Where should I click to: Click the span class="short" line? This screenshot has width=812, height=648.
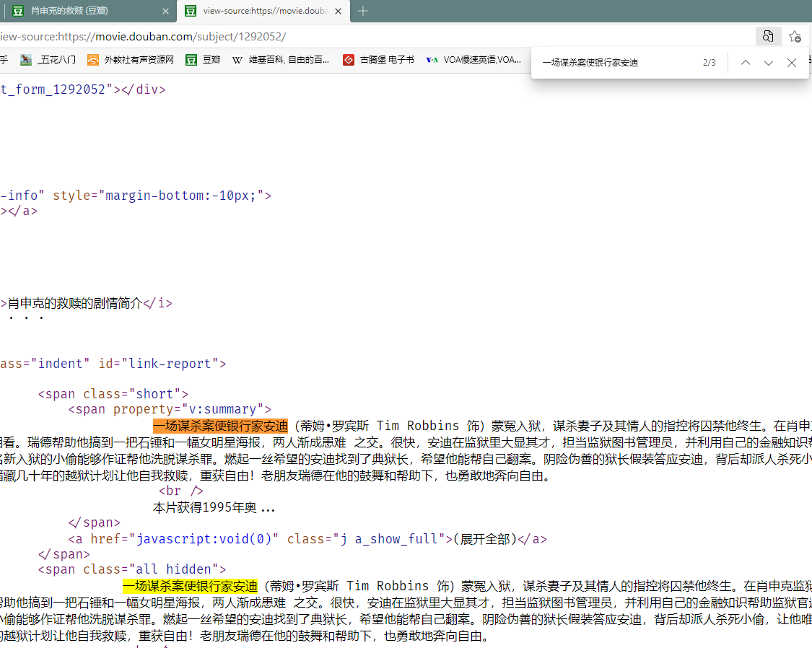[x=113, y=394]
